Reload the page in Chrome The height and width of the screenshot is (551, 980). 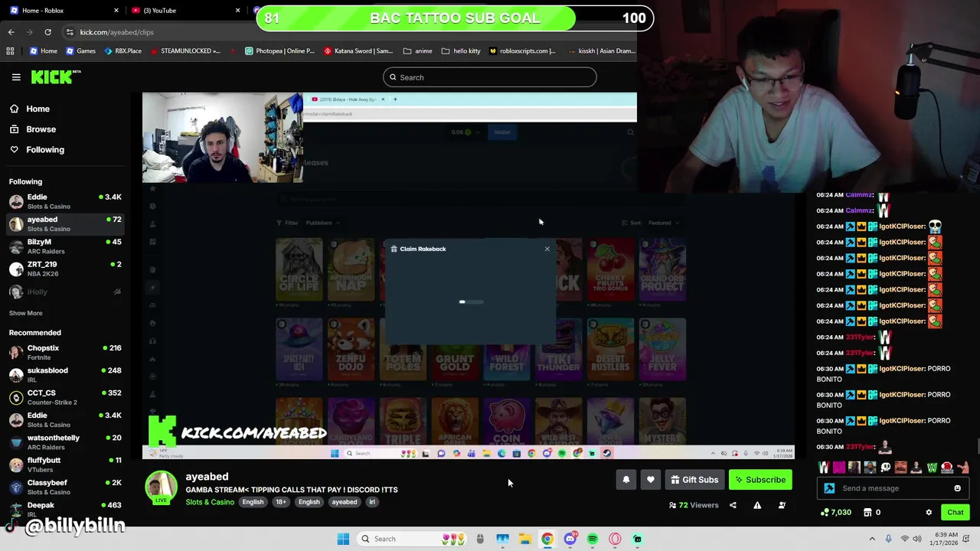pyautogui.click(x=47, y=32)
